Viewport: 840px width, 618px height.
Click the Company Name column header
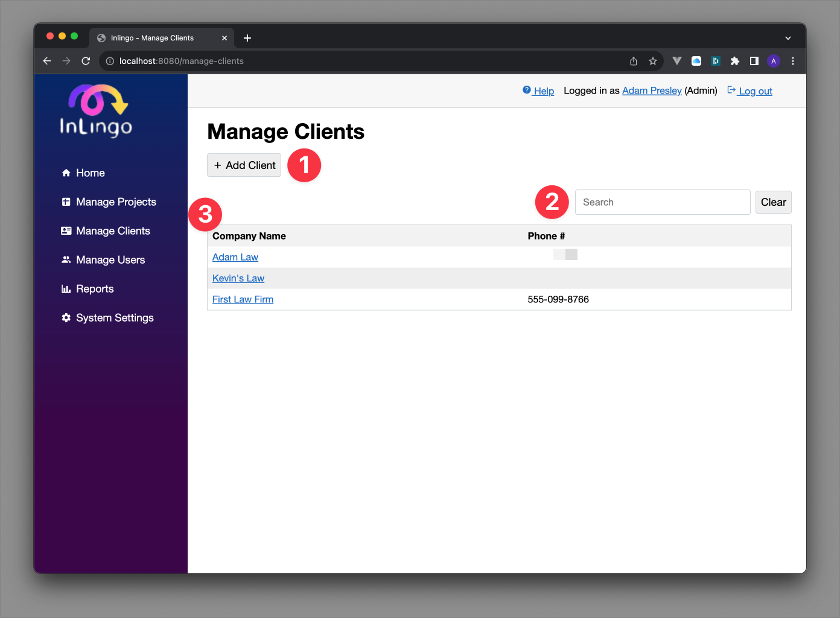249,236
